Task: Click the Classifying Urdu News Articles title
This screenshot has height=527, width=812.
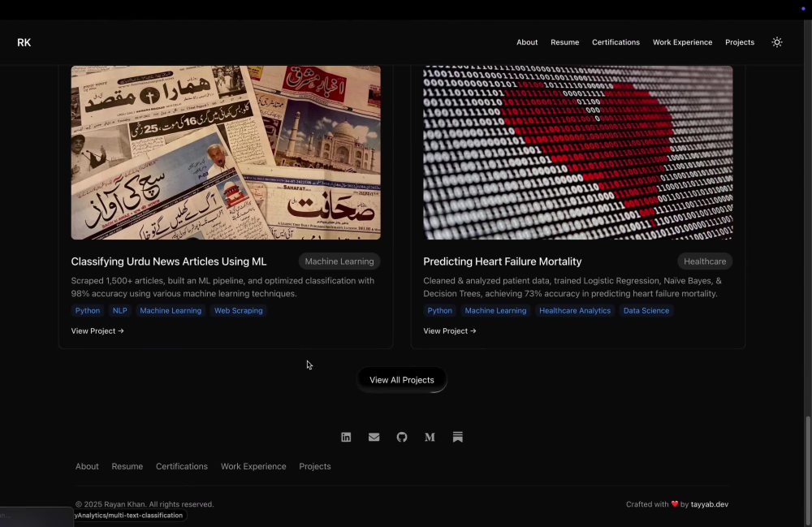Action: [169, 261]
